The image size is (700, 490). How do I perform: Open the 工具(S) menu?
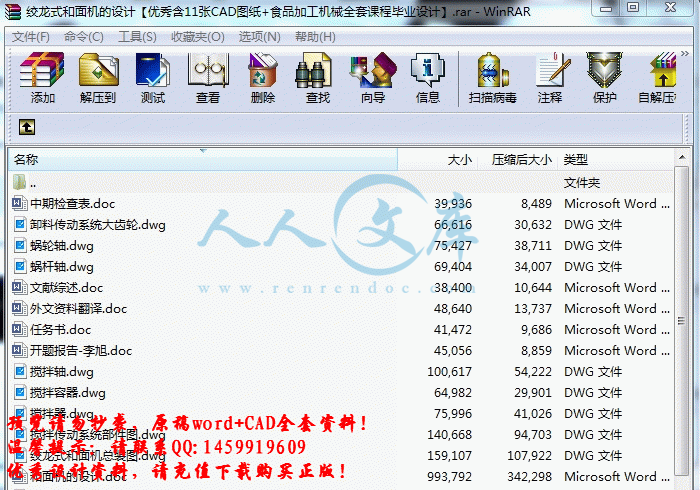137,37
